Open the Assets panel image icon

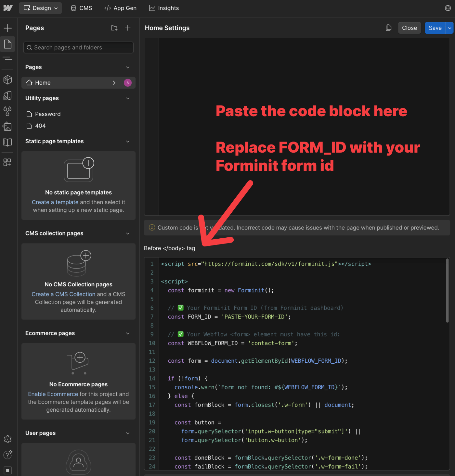(8, 127)
